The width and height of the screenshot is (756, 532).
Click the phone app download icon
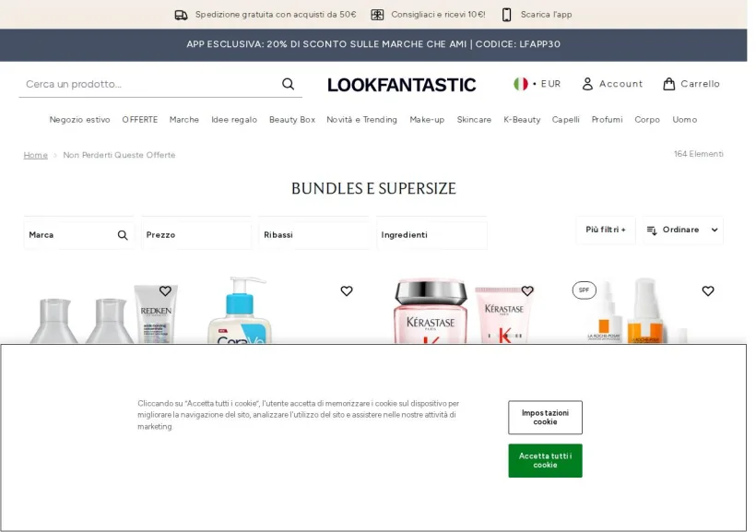[506, 15]
